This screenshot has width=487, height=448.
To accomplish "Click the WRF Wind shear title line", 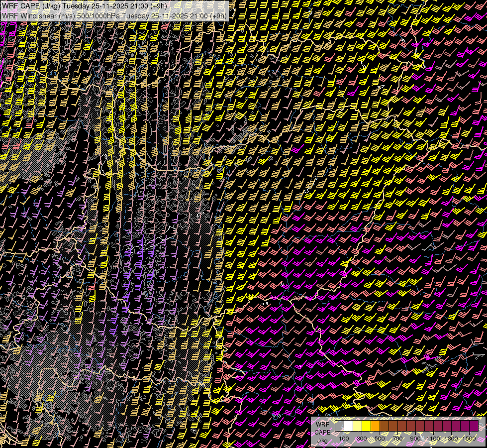I will (114, 16).
